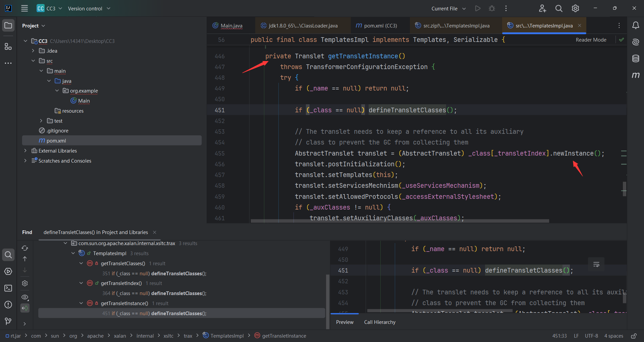Collapse getTransletIndex() results node
644x342 pixels.
pos(81,283)
